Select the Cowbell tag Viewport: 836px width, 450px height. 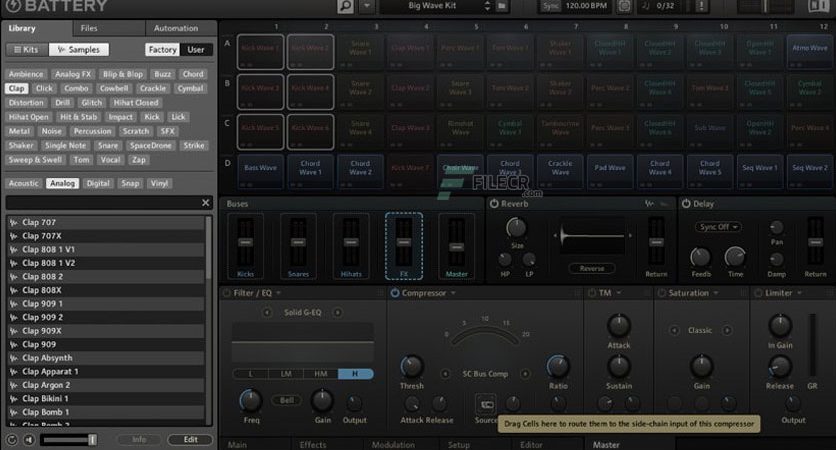[114, 89]
